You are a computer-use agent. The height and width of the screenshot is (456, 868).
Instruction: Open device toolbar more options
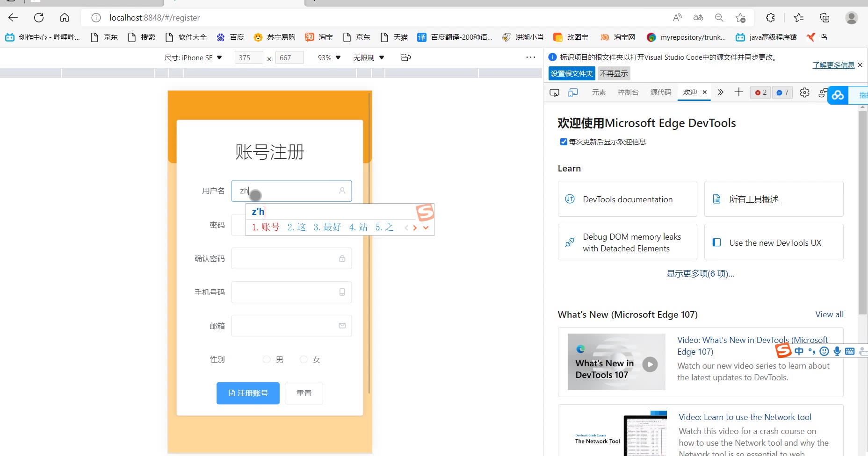coord(530,57)
